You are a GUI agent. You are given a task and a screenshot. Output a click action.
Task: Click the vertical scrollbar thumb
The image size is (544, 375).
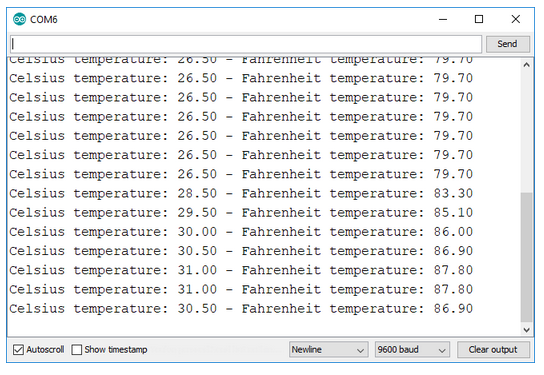point(526,257)
